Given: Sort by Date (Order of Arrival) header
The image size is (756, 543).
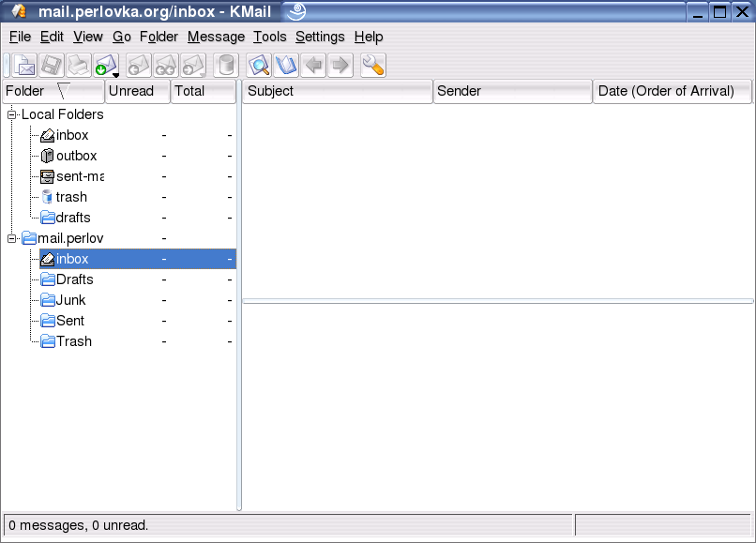Looking at the screenshot, I should 673,91.
